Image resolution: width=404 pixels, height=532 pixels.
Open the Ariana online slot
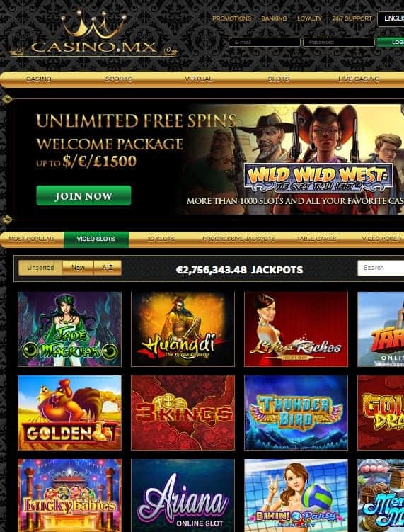pos(183,495)
